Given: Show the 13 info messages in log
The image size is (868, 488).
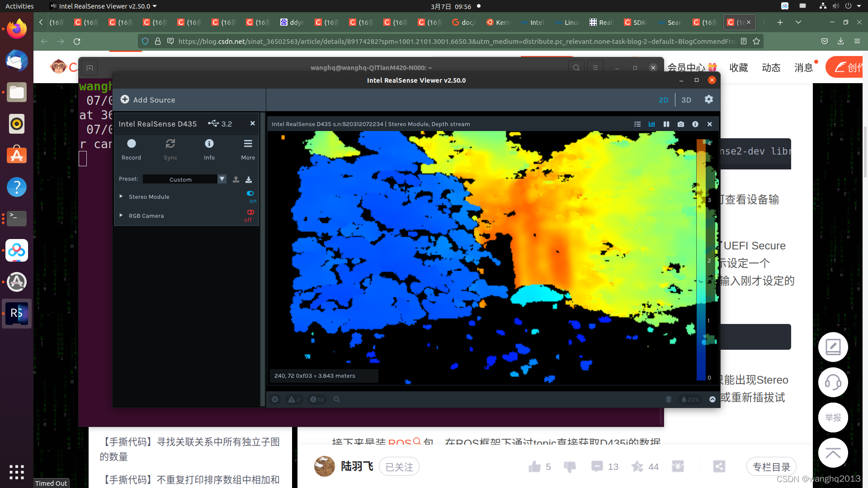Looking at the screenshot, I should click(317, 399).
